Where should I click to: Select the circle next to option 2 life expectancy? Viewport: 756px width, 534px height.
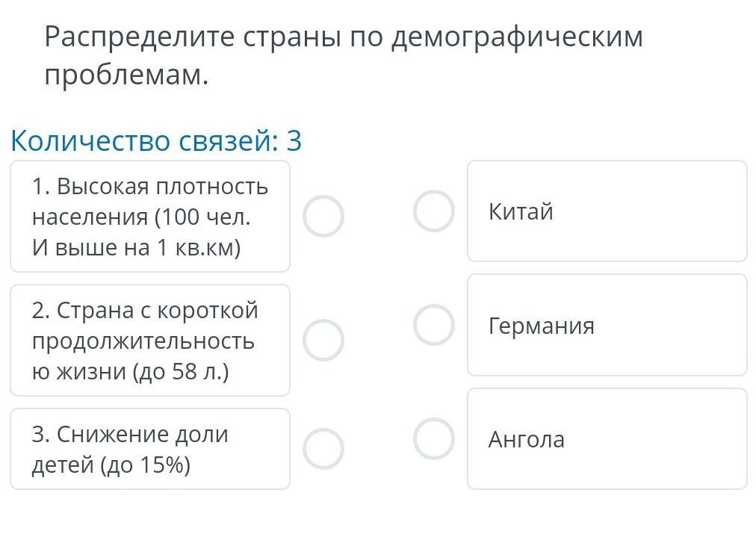coord(323,341)
